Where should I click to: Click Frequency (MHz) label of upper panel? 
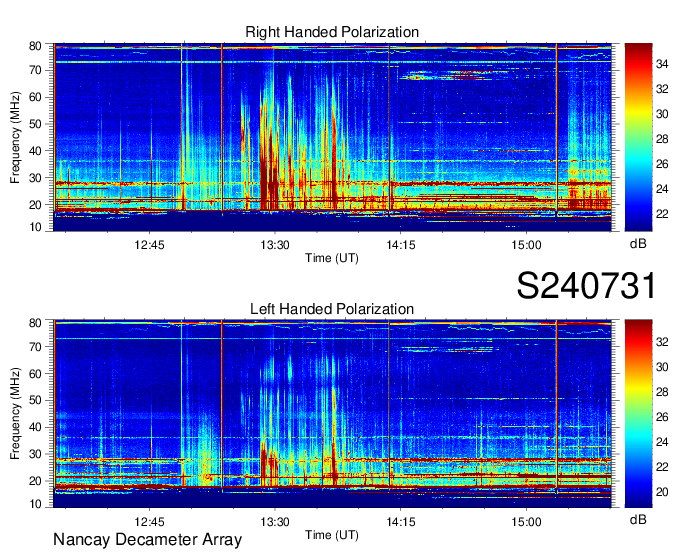16,137
